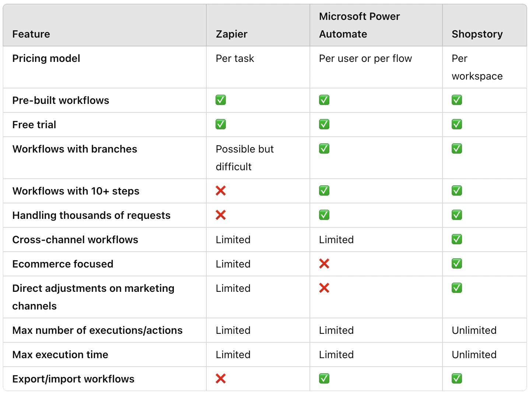The height and width of the screenshot is (395, 532).
Task: Click the Feature column header
Action: pos(31,34)
